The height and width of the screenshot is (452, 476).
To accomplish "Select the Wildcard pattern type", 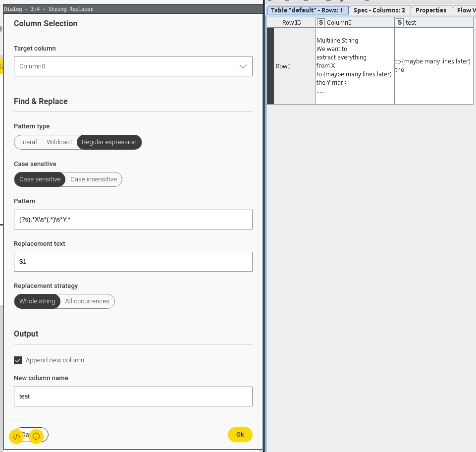I will pos(59,142).
